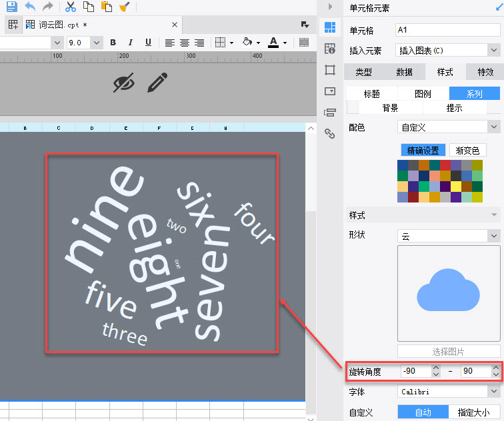Viewport: 504px width, 421px height.
Task: Open the widget settings panel icon
Action: [x=330, y=91]
